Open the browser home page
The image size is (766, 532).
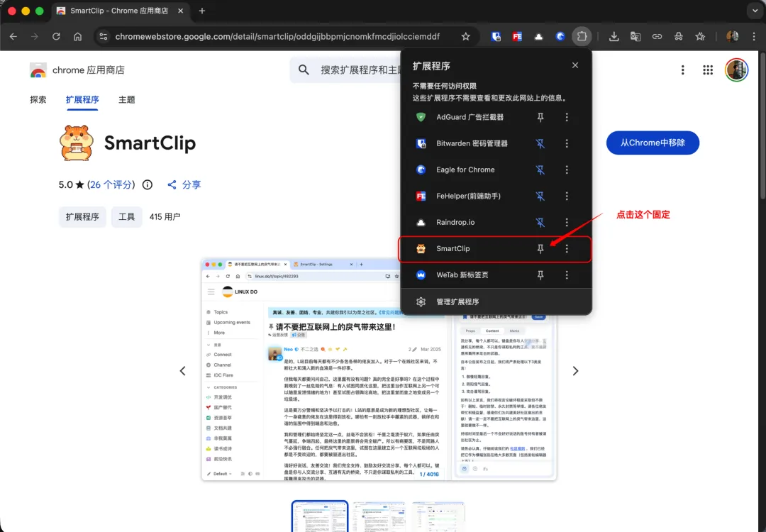click(78, 36)
